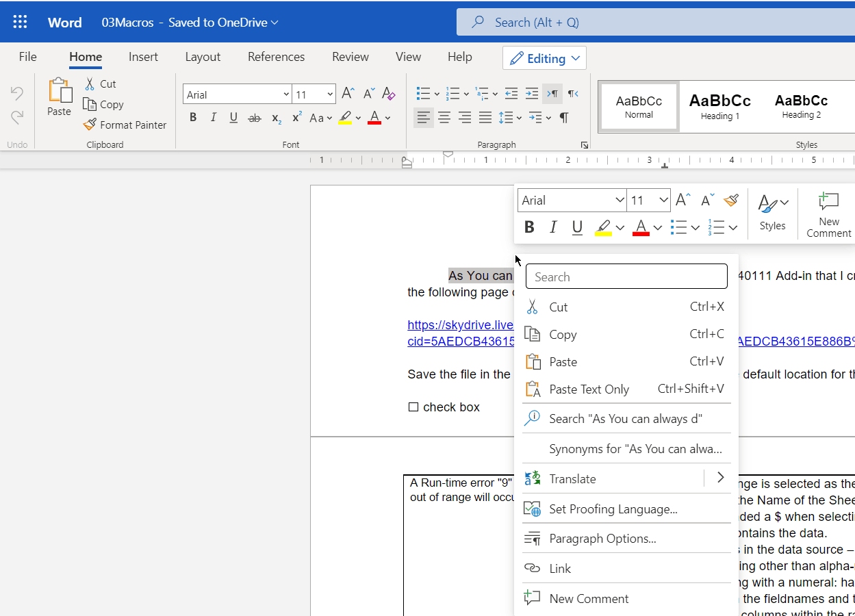Justify the paragraph text

(485, 118)
